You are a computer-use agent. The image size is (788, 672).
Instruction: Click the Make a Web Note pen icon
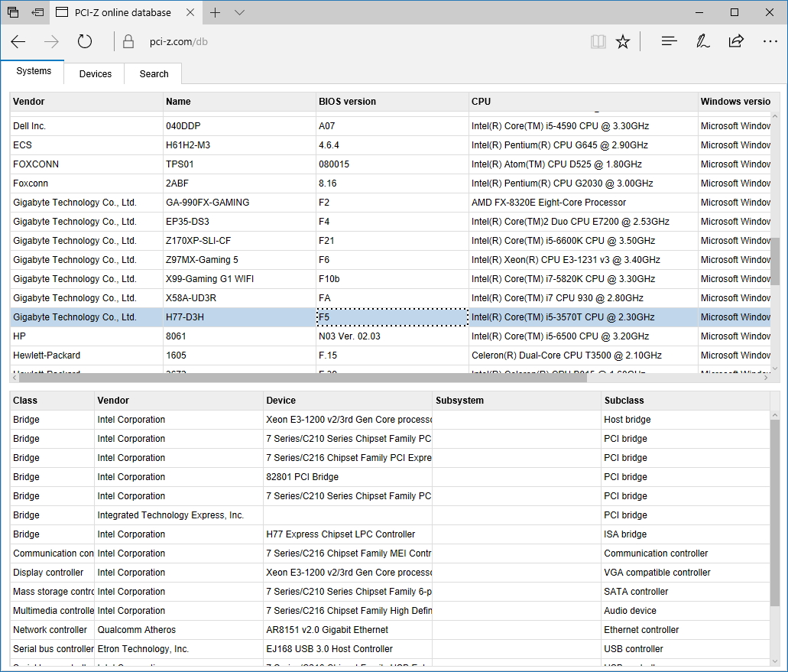pos(702,41)
